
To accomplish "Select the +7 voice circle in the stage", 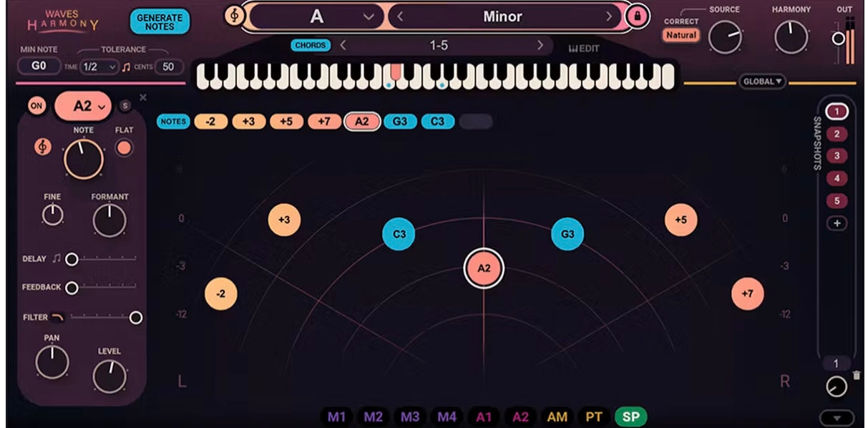I will [x=747, y=293].
